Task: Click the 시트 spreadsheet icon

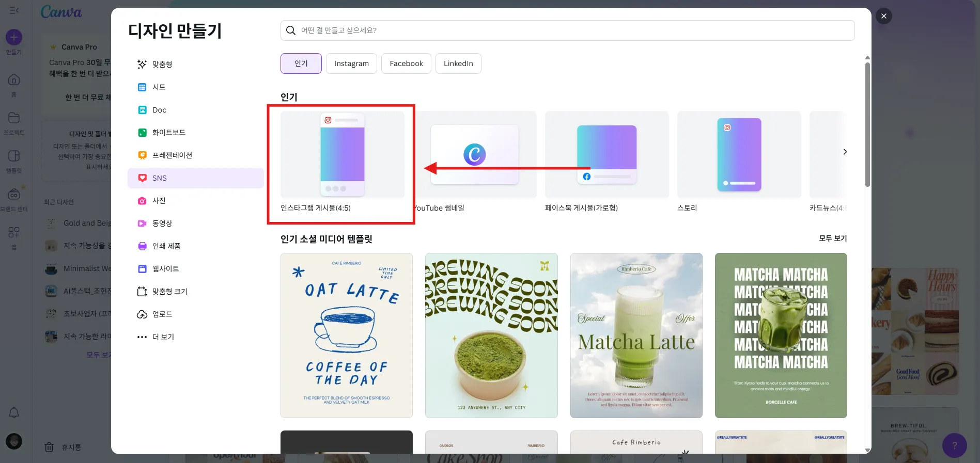Action: [142, 87]
